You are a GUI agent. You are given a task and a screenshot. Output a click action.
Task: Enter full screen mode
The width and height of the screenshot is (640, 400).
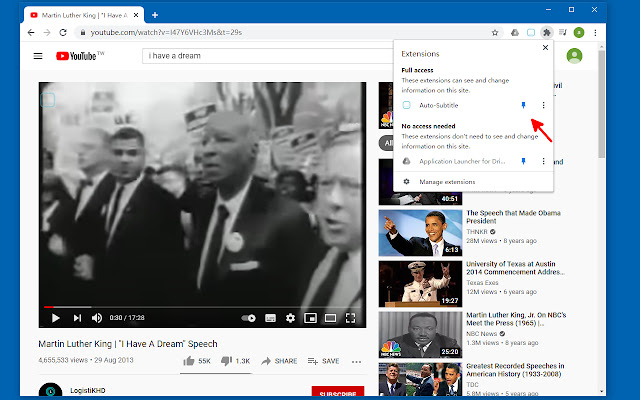click(x=350, y=318)
